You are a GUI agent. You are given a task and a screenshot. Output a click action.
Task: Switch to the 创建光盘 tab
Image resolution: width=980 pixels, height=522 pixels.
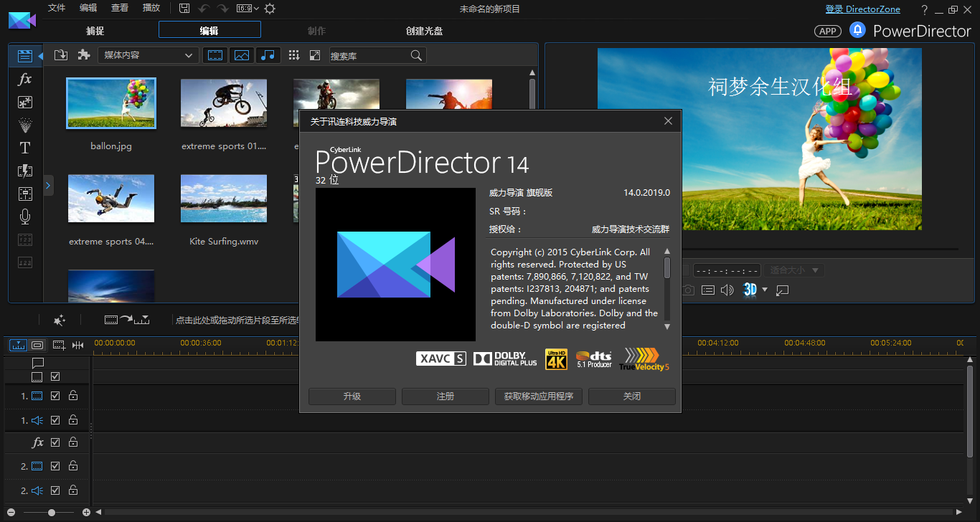click(424, 31)
